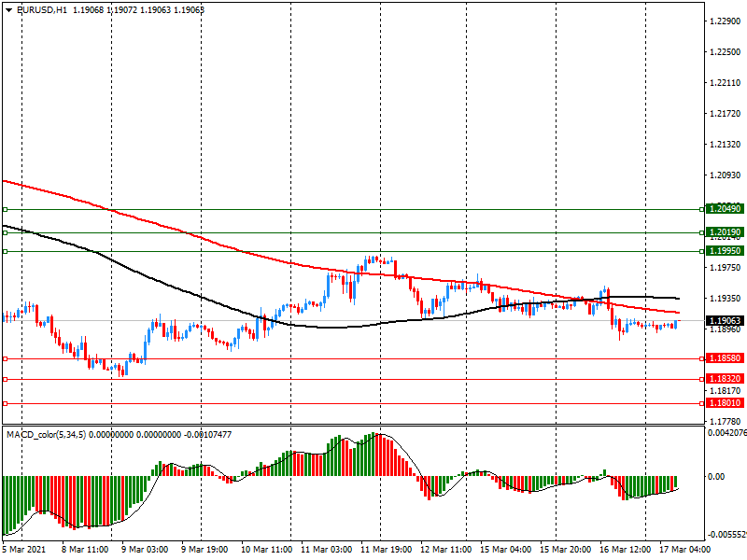
Task: Select the green 1.20490 resistance price label
Action: (725, 208)
